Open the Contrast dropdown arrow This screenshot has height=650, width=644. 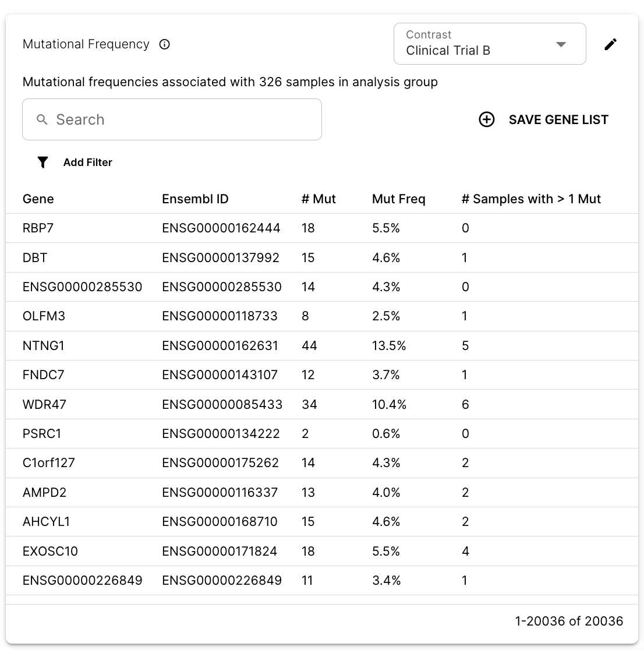pos(561,44)
